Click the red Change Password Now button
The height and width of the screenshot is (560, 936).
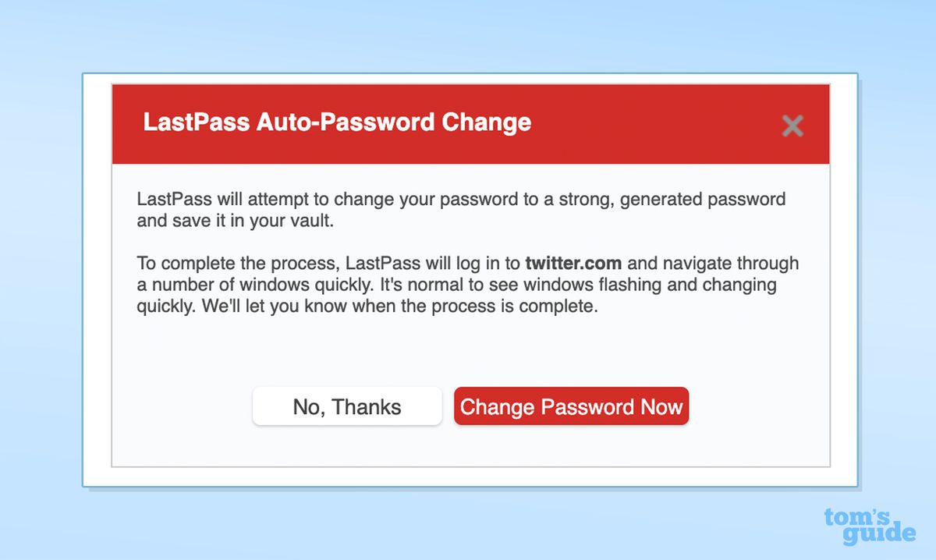571,406
